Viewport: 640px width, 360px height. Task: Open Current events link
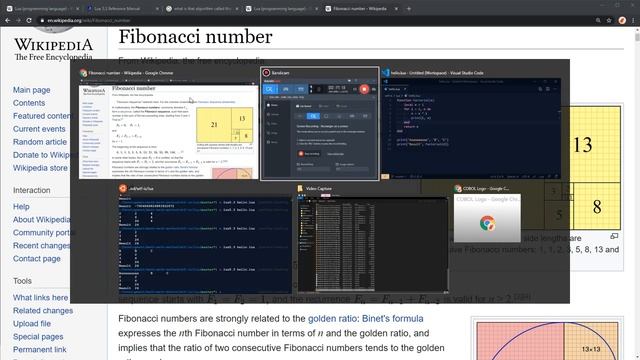click(39, 129)
